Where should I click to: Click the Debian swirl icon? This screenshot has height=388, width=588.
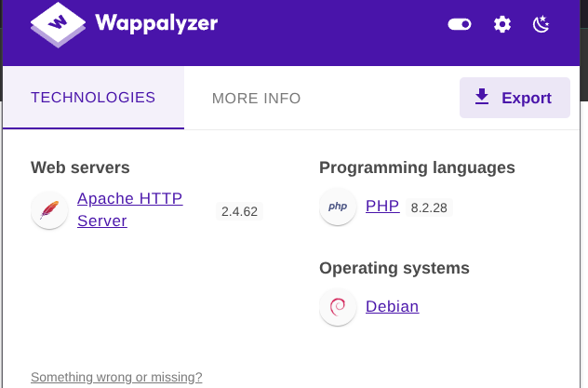click(x=338, y=307)
